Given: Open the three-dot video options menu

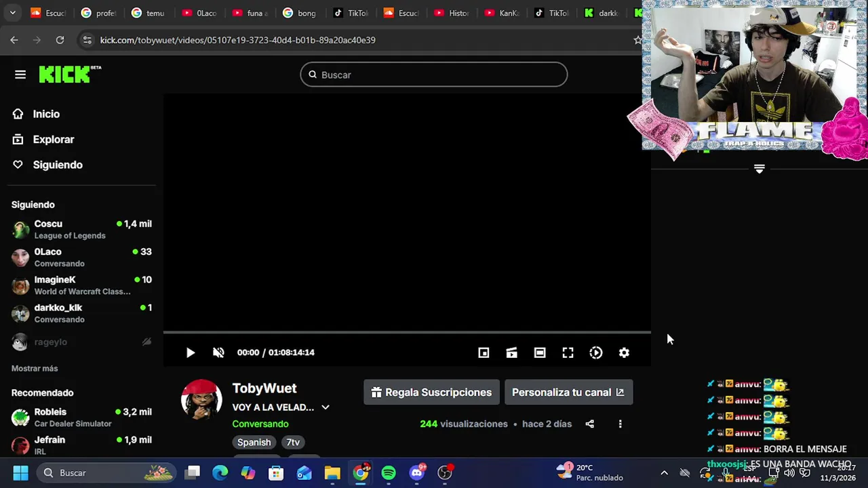Looking at the screenshot, I should coord(620,424).
